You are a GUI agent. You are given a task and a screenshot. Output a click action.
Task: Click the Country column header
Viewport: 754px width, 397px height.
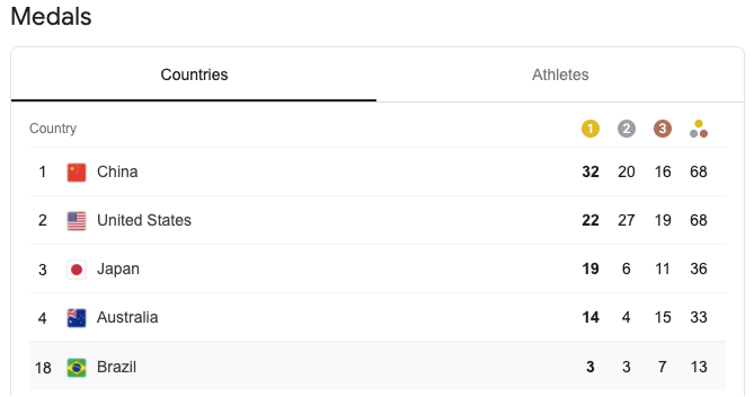pyautogui.click(x=53, y=128)
